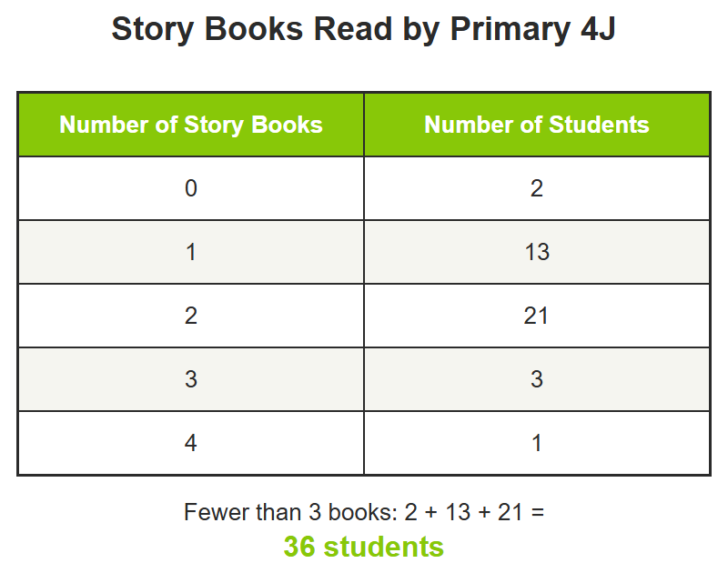This screenshot has width=728, height=573.
Task: Click the number 13 in the equation
Action: pos(458,512)
